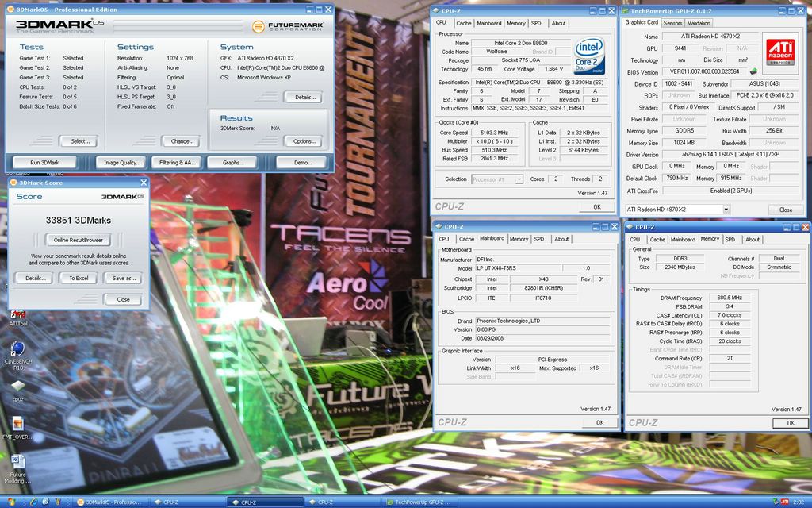
Task: Click OK in the Memory CPU-Z window
Action: [791, 423]
